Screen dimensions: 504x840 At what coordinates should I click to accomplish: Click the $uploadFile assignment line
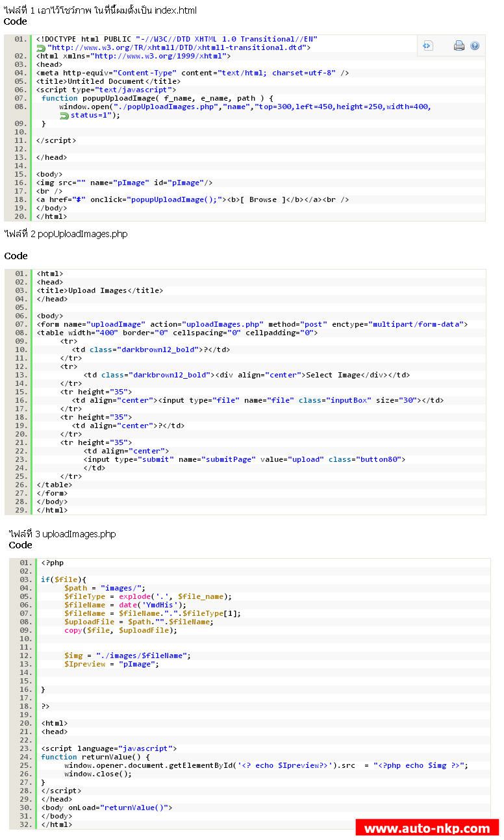138,622
